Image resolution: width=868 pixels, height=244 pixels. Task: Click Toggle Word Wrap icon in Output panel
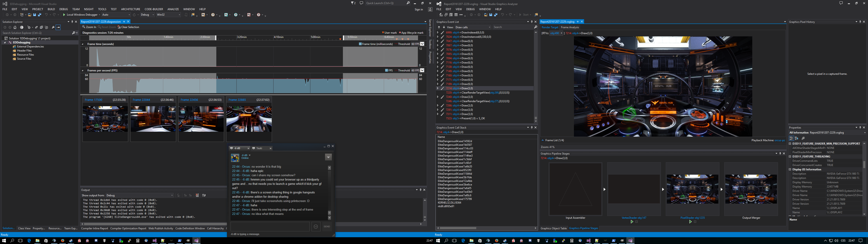pos(204,195)
